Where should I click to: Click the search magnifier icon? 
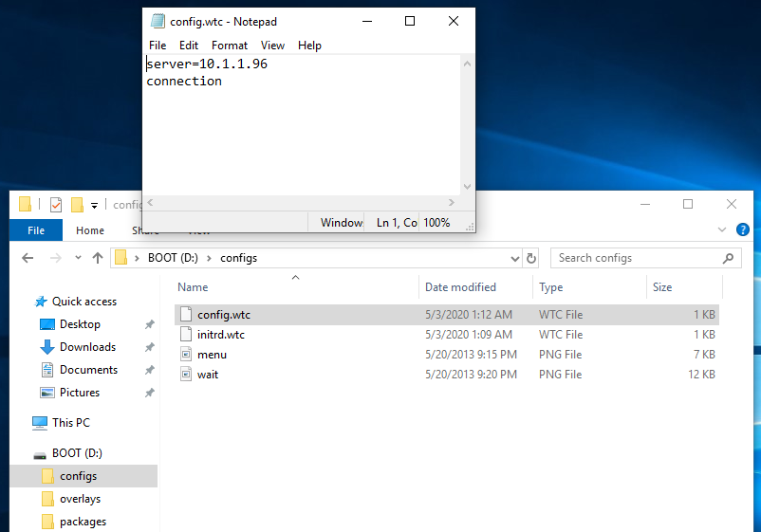point(728,258)
